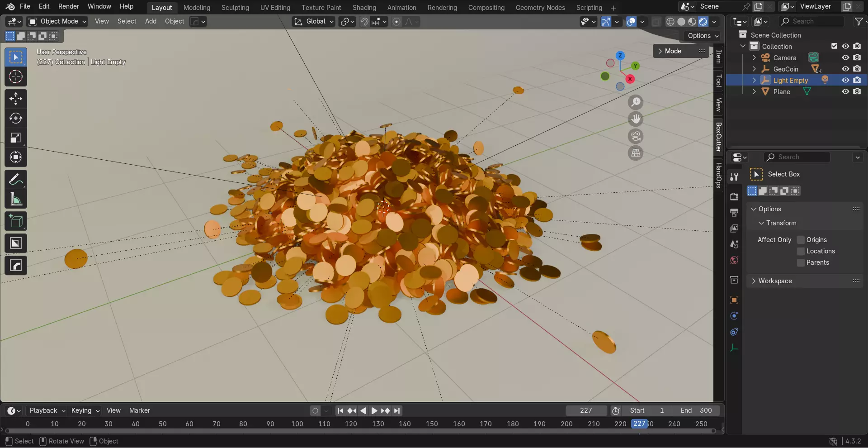
Task: Open the Output properties tab icon
Action: 734,212
